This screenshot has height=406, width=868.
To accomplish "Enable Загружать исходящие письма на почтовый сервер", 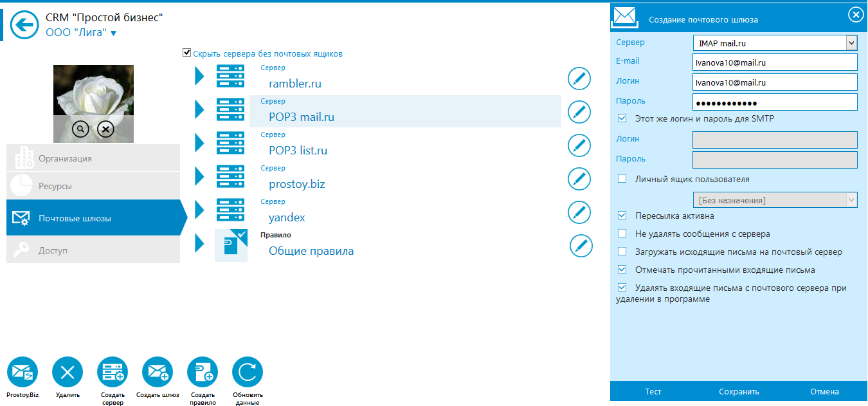I will 622,252.
